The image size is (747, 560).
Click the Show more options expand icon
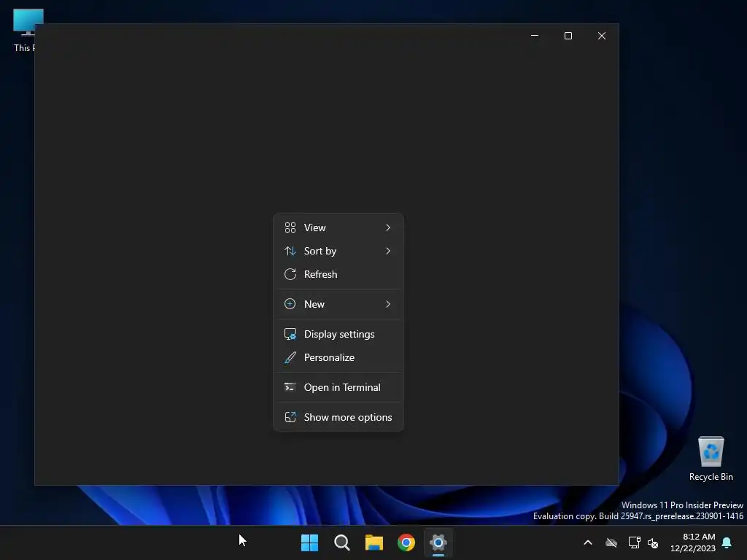pyautogui.click(x=290, y=417)
